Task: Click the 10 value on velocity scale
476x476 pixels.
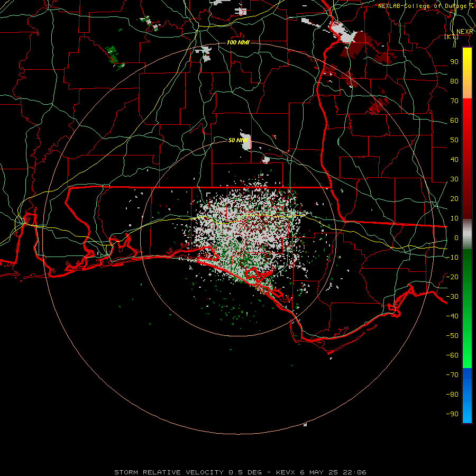Action: [454, 218]
